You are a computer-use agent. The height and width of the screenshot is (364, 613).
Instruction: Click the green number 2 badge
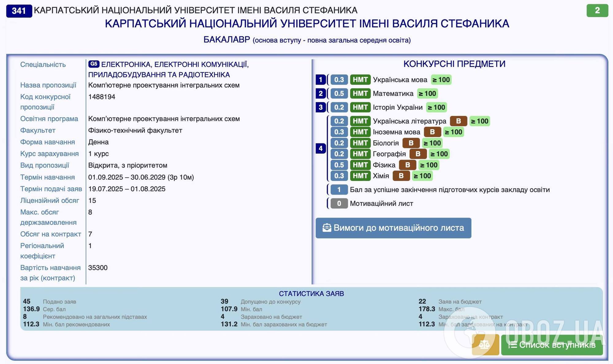(597, 10)
